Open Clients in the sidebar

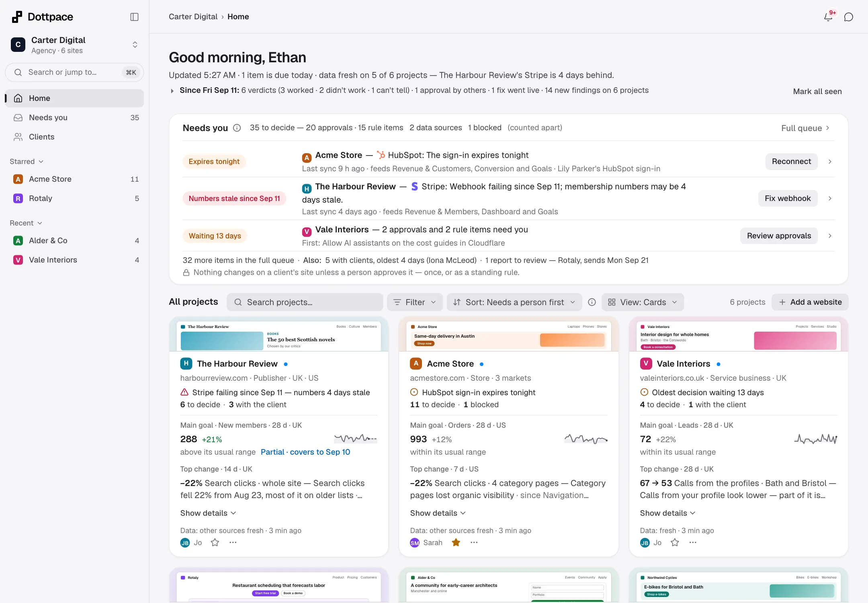(75, 137)
